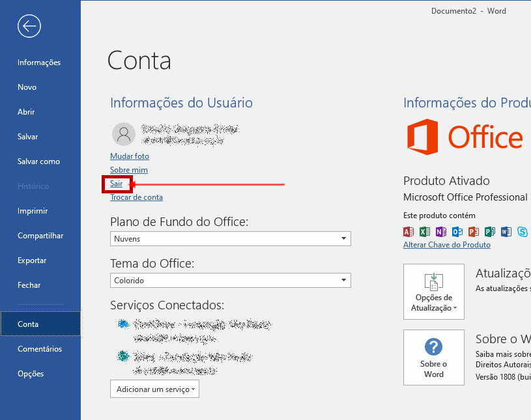Select the Conta sidebar item
This screenshot has height=420, width=531.
[x=40, y=324]
